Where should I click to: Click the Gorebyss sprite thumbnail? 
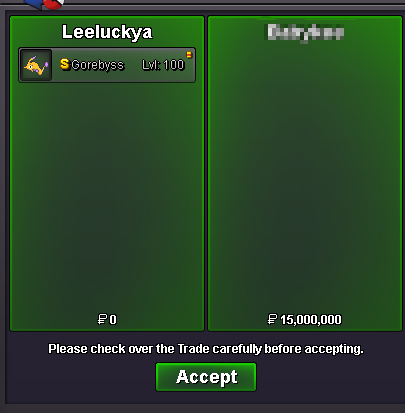[x=36, y=65]
